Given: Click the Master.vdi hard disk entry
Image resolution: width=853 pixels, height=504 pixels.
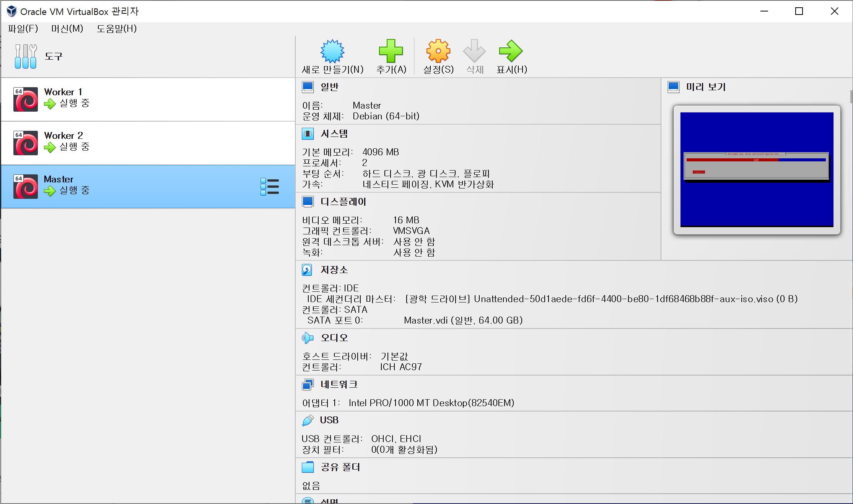Looking at the screenshot, I should 463,320.
